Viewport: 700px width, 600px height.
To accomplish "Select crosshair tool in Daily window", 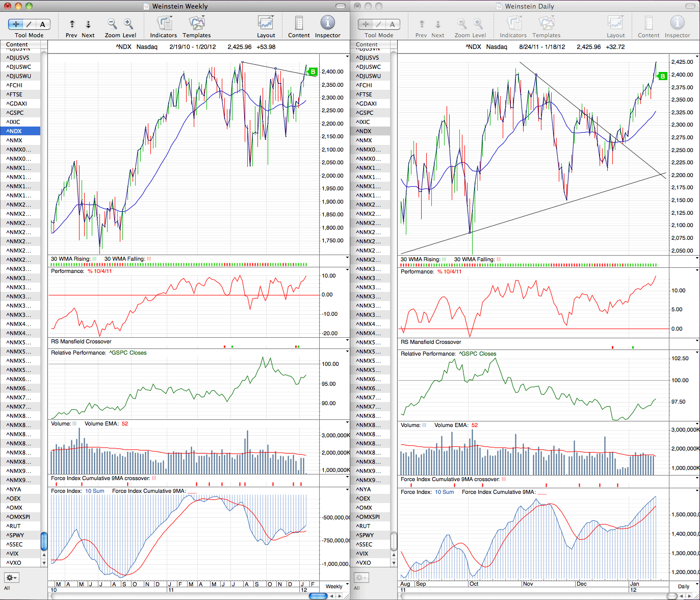I will click(x=366, y=24).
